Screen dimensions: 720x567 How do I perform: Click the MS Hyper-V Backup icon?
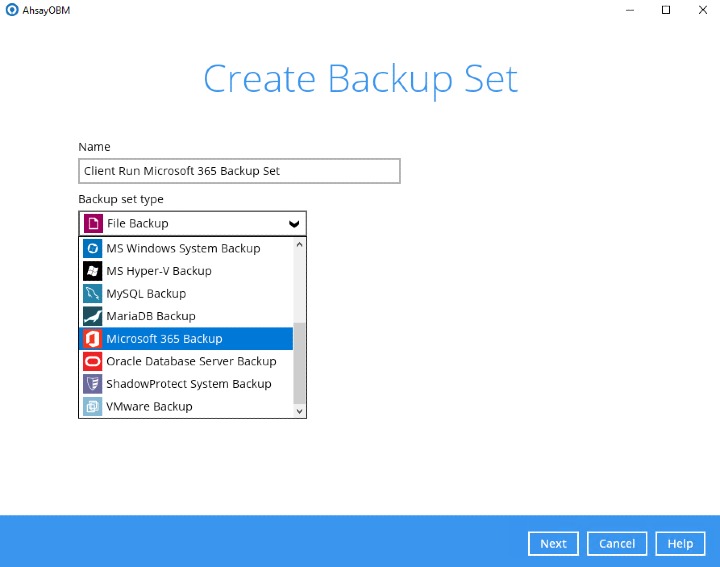point(92,271)
